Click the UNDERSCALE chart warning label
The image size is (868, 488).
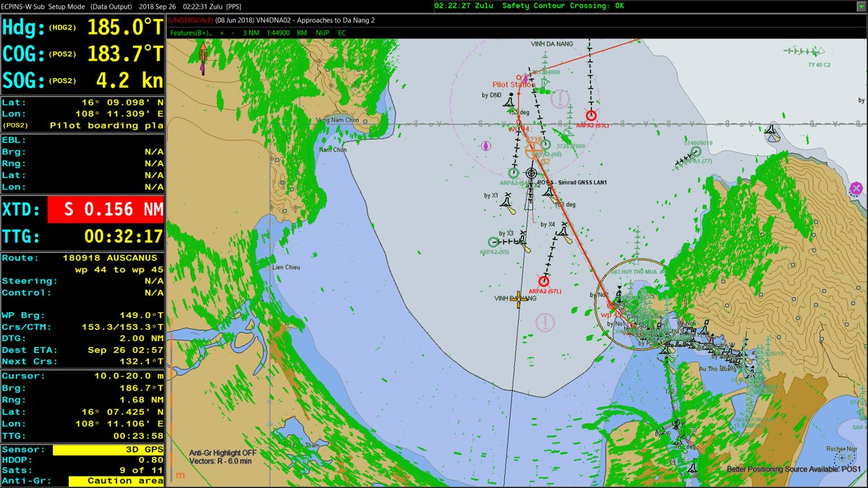tap(190, 20)
